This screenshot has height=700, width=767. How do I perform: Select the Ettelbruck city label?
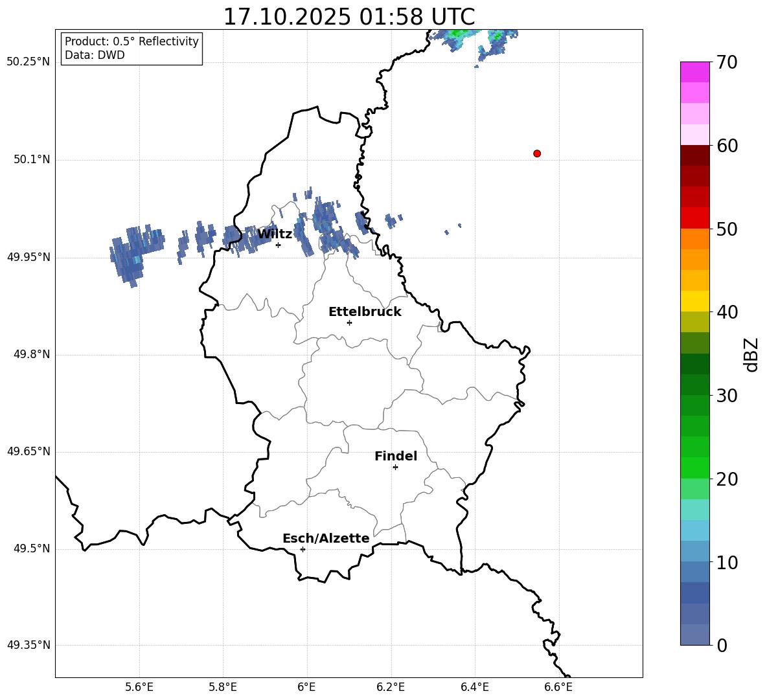point(365,312)
